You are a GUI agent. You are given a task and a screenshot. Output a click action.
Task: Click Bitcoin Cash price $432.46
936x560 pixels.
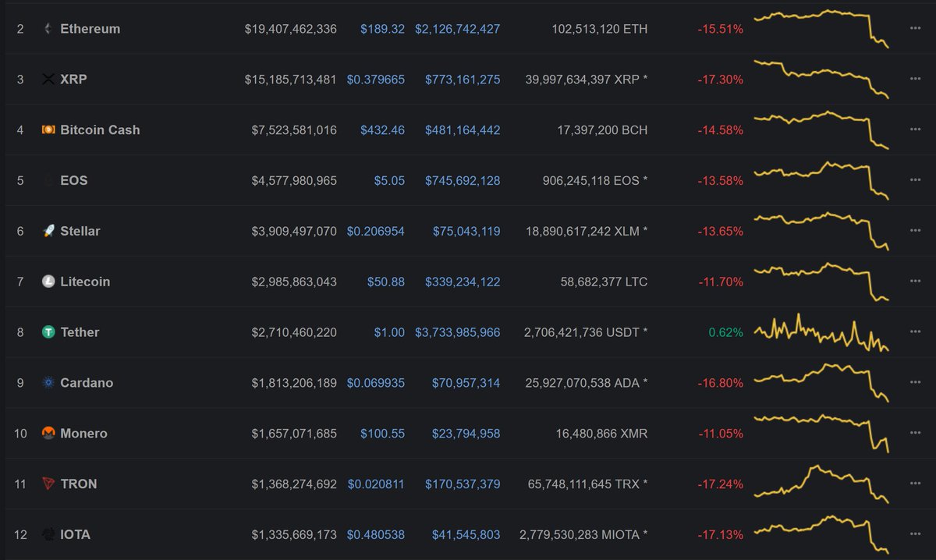(382, 129)
